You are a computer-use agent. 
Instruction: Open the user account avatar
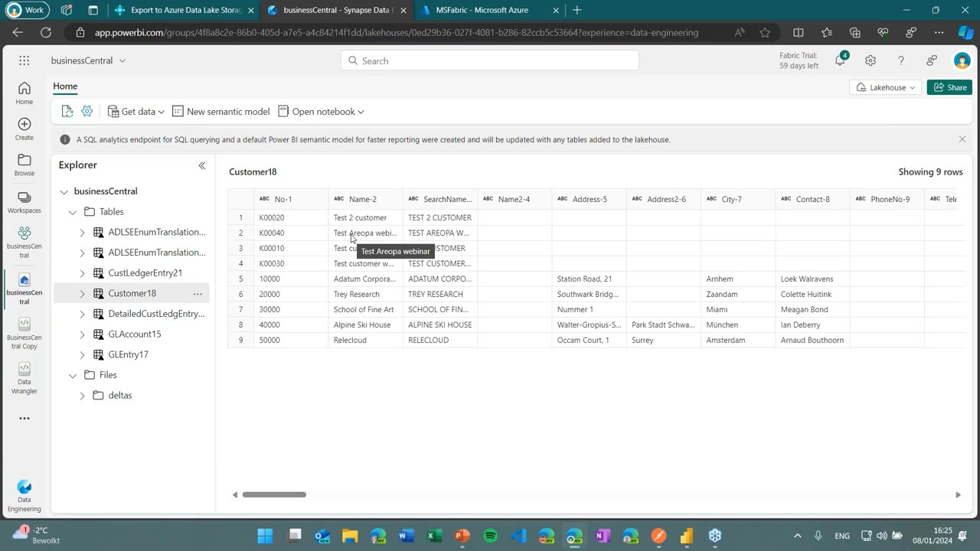962,60
